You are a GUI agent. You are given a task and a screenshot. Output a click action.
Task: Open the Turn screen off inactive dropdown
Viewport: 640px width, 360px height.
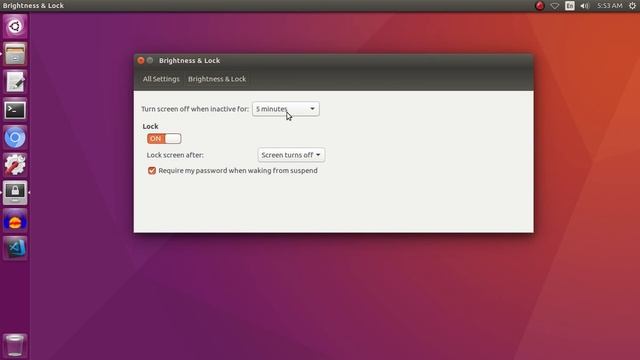point(286,109)
